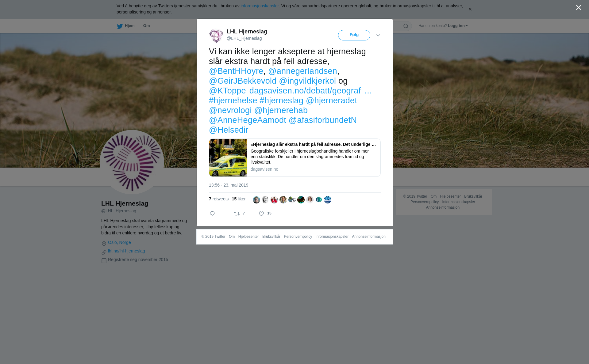Viewport: 589px width, 364px height.
Task: Click the informasjonskapsler link in notice
Action: pos(260,6)
